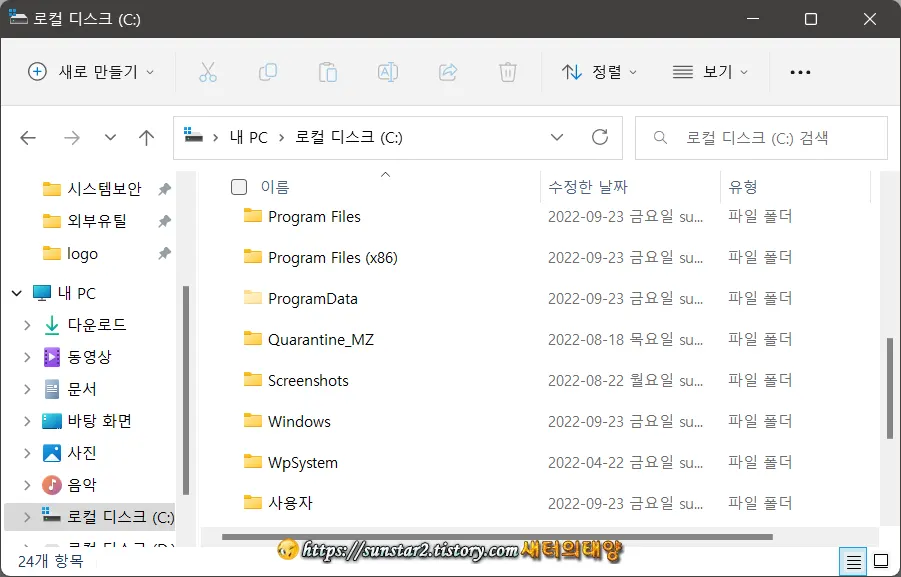901x577 pixels.
Task: Click inside the 로컬 디스크 search field
Action: 760,137
